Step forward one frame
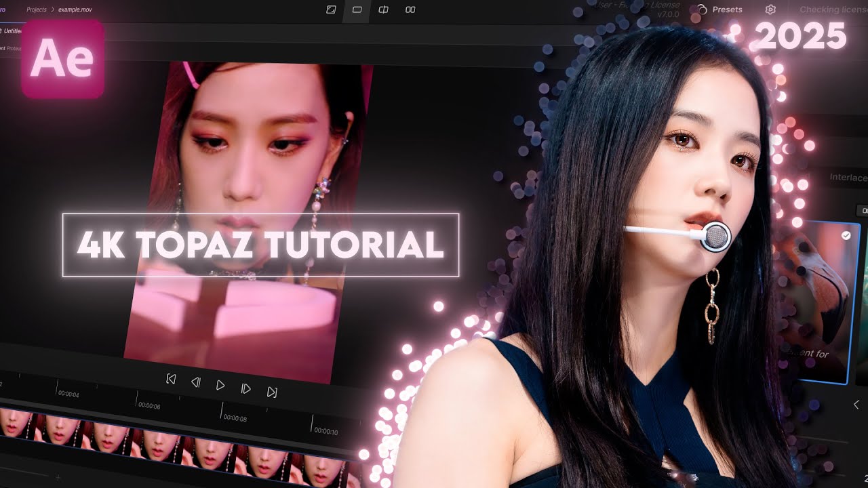868x488 pixels. (246, 388)
